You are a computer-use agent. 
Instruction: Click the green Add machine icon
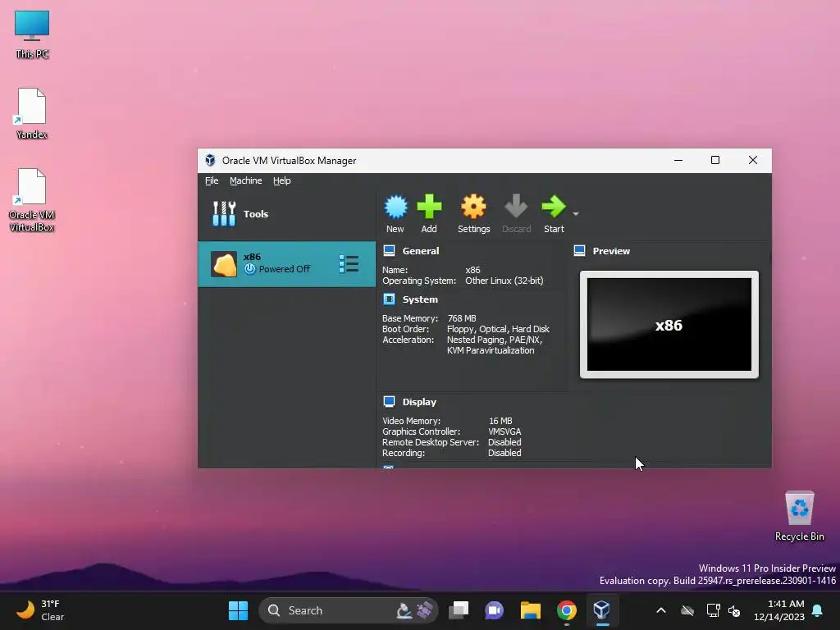tap(429, 207)
